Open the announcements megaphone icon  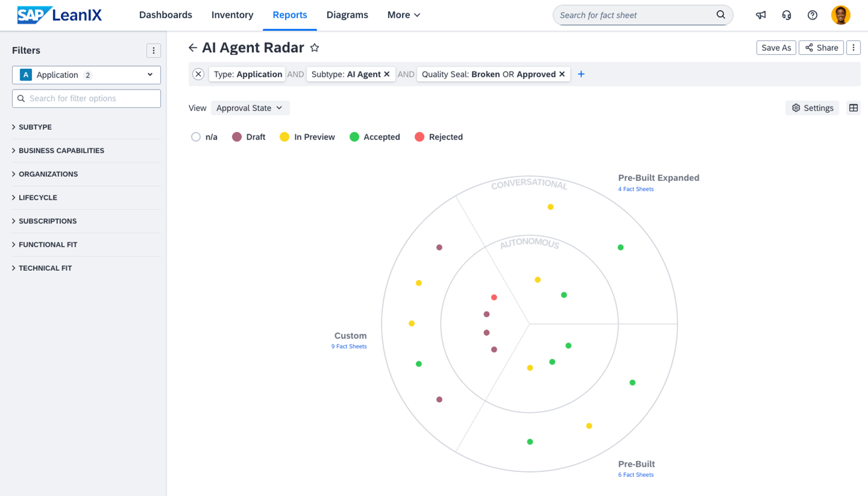[x=760, y=15]
